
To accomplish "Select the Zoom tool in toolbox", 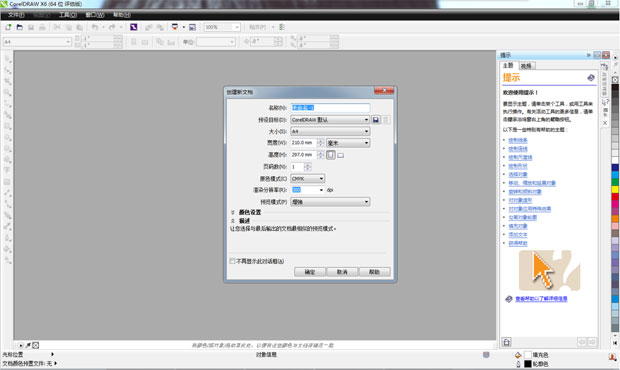I will pos(8,92).
